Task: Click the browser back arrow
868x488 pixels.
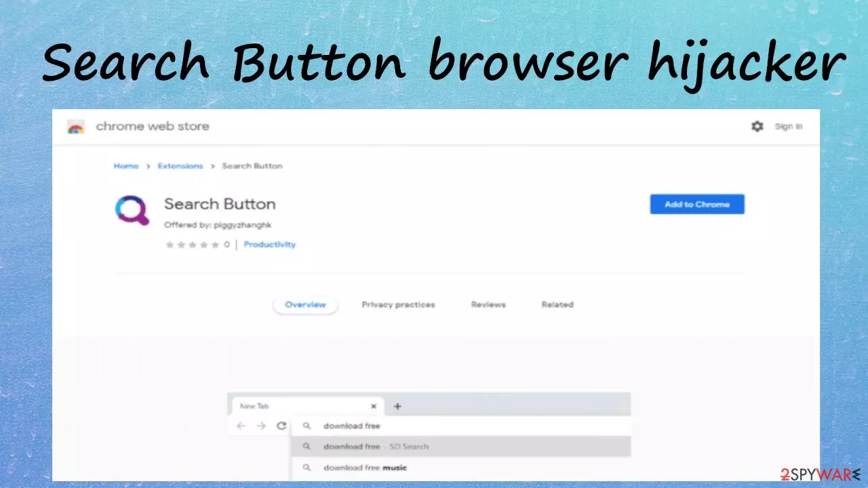Action: [241, 426]
